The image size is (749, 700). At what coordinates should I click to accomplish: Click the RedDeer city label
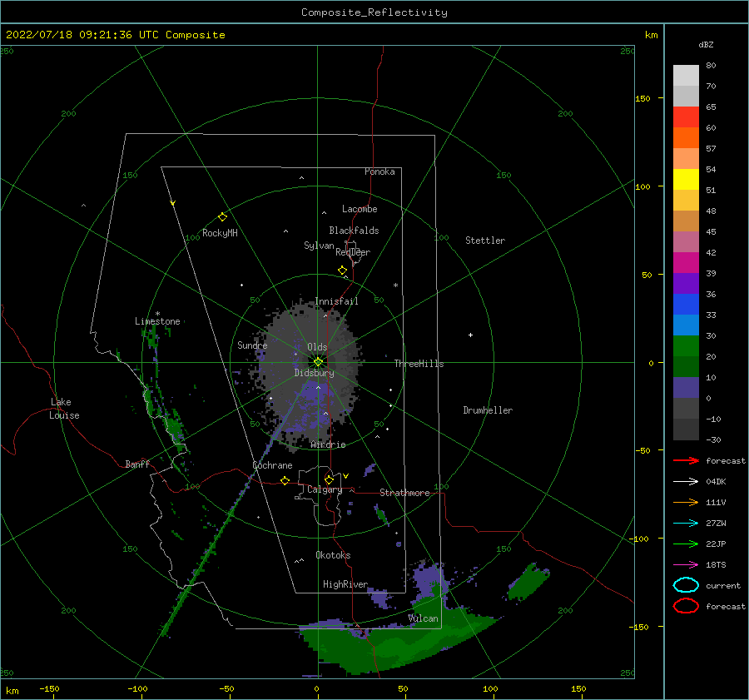coord(353,252)
